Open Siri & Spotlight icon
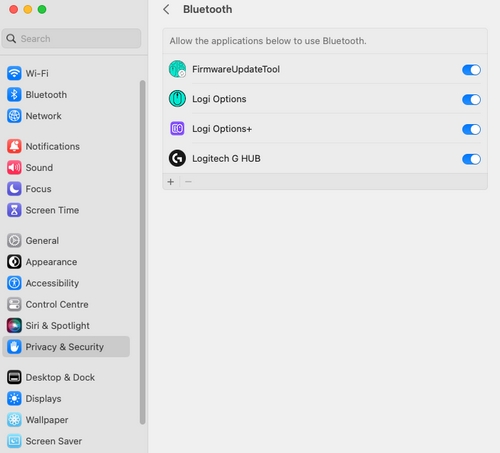Image resolution: width=500 pixels, height=453 pixels. [x=14, y=326]
